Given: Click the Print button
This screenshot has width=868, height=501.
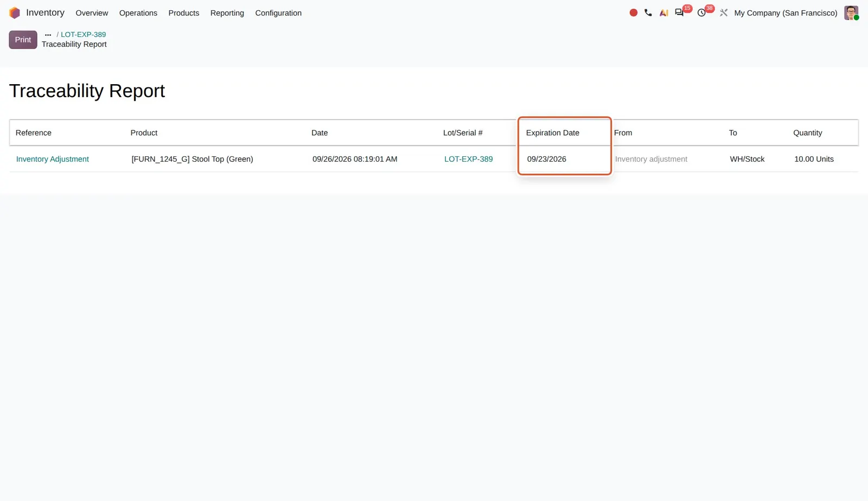Looking at the screenshot, I should (x=23, y=40).
